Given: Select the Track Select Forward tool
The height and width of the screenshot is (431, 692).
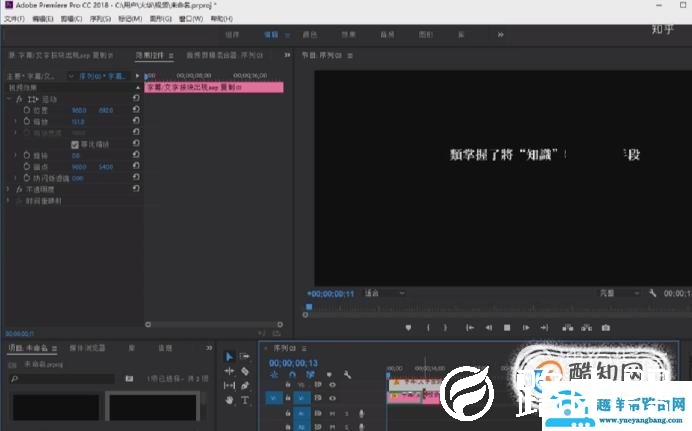Looking at the screenshot, I should click(244, 356).
